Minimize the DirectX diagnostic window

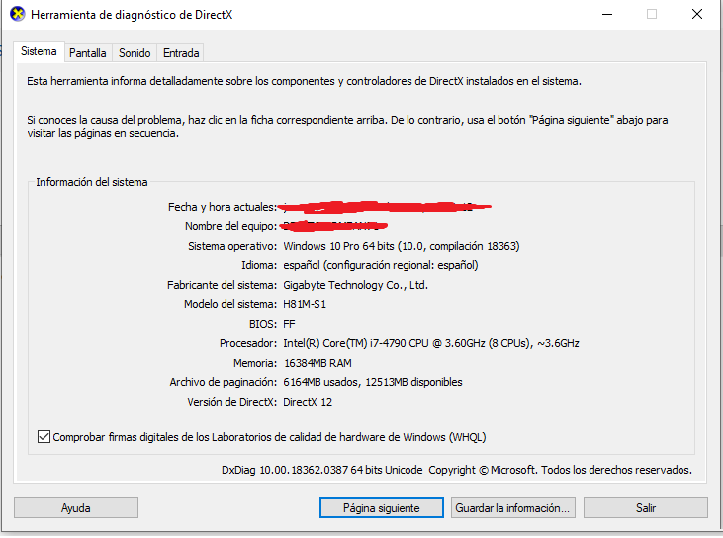click(607, 14)
